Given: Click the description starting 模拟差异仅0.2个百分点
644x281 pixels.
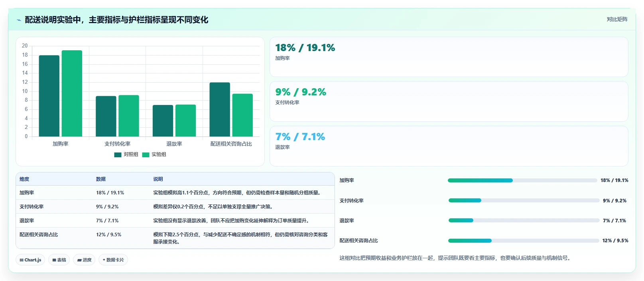Looking at the screenshot, I should tap(213, 207).
